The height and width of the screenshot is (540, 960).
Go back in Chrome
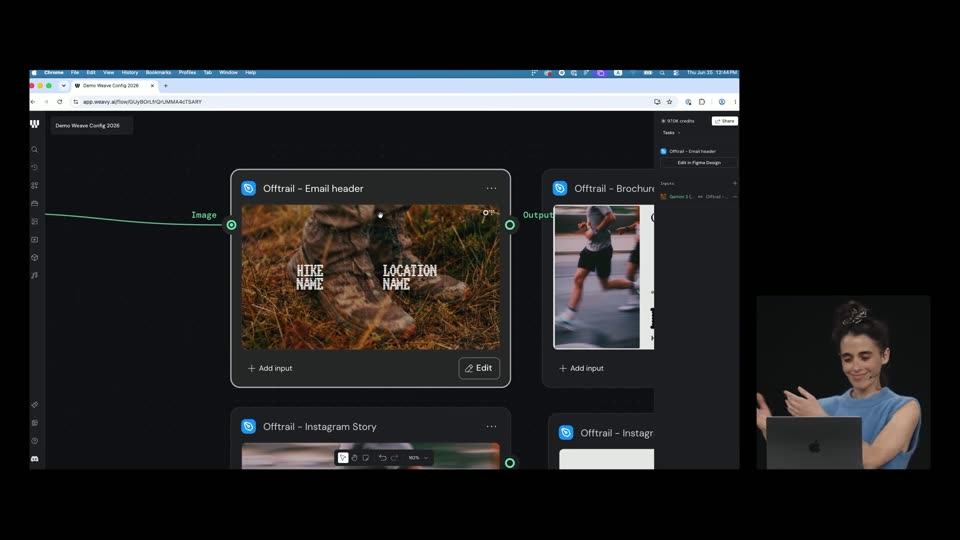click(33, 102)
